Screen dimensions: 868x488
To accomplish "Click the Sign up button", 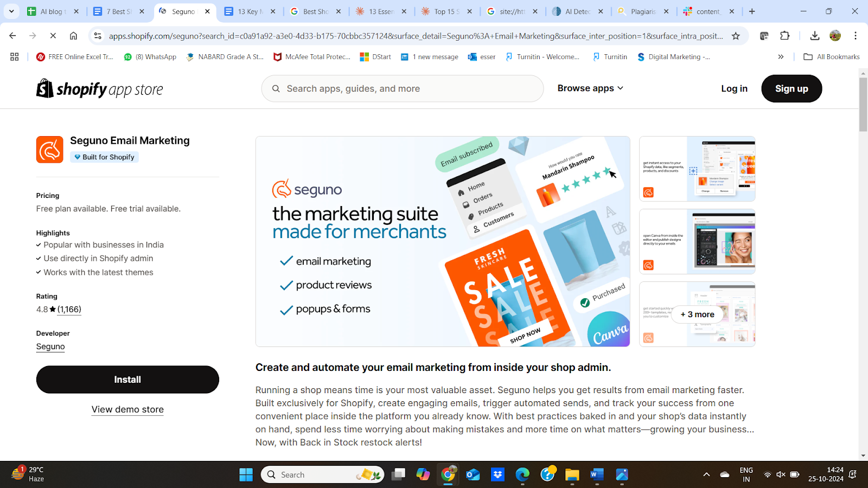I will (792, 88).
